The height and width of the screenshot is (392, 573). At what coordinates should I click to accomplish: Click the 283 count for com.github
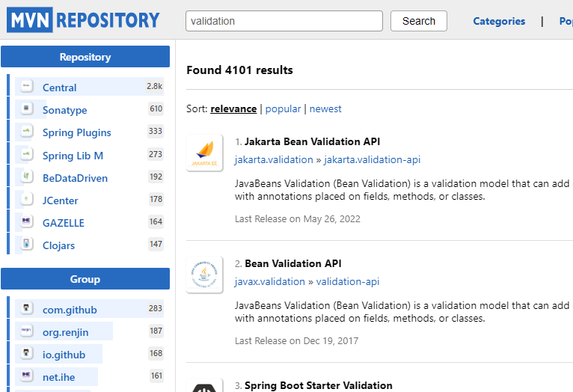pos(156,308)
